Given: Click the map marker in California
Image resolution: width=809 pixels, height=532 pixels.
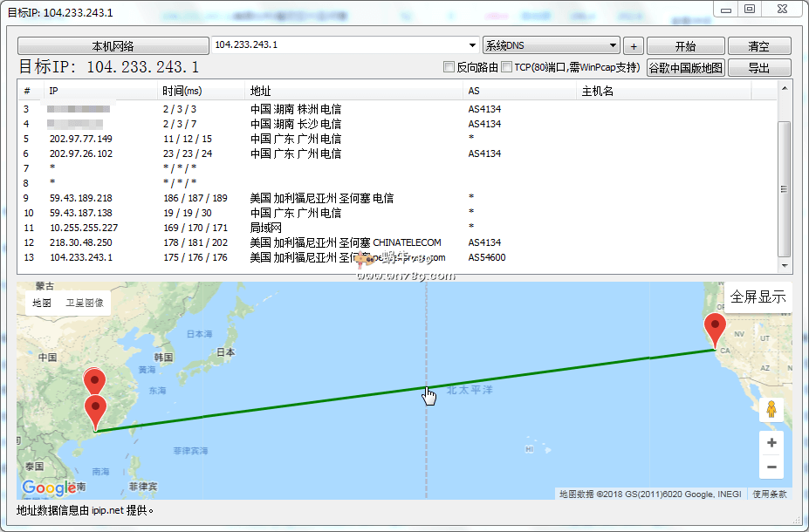Looking at the screenshot, I should click(x=716, y=330).
